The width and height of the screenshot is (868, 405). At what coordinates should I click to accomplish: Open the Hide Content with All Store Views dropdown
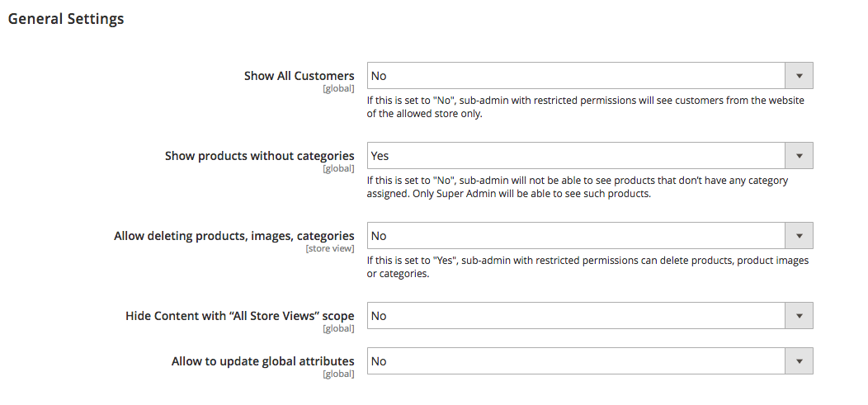(x=590, y=315)
